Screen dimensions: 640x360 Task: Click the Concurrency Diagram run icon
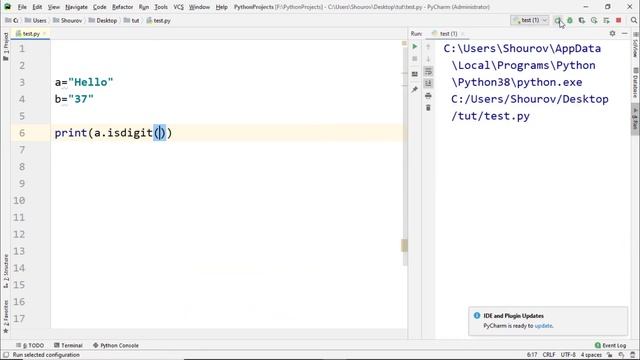click(606, 20)
